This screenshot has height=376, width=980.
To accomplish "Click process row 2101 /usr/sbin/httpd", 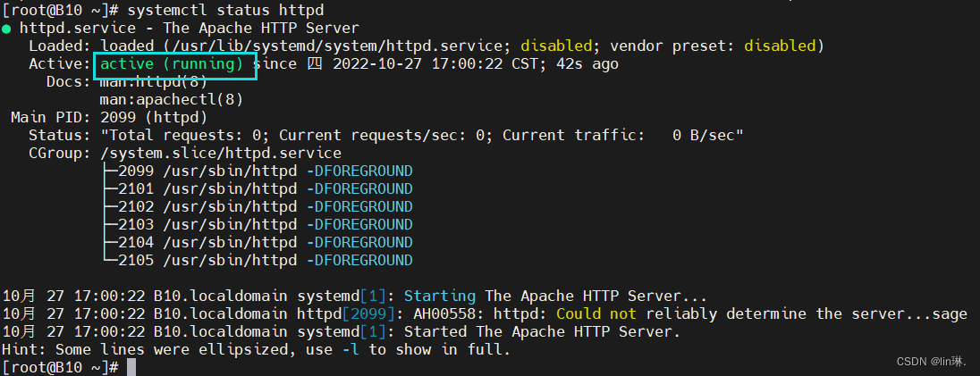I will [257, 188].
